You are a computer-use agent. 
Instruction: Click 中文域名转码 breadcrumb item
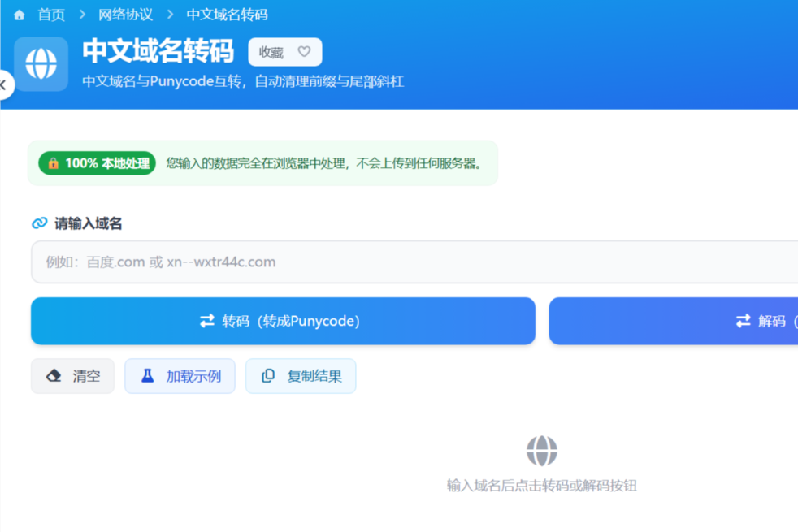(227, 15)
